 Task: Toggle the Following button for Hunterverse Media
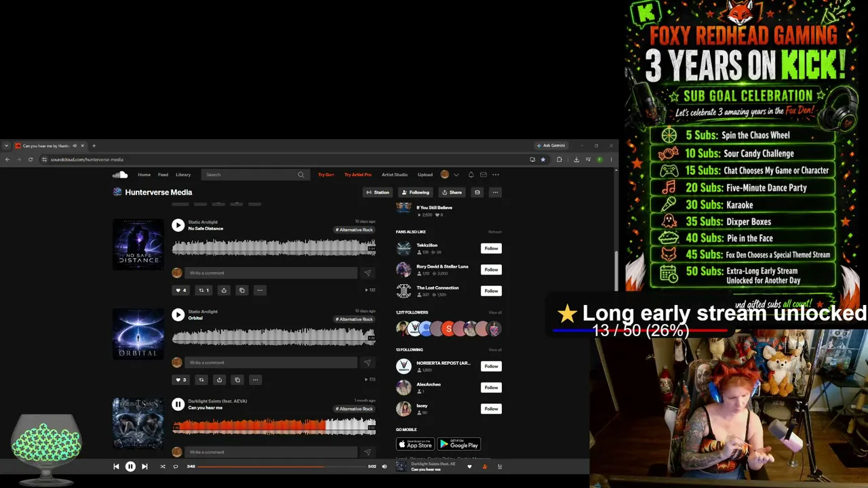415,192
